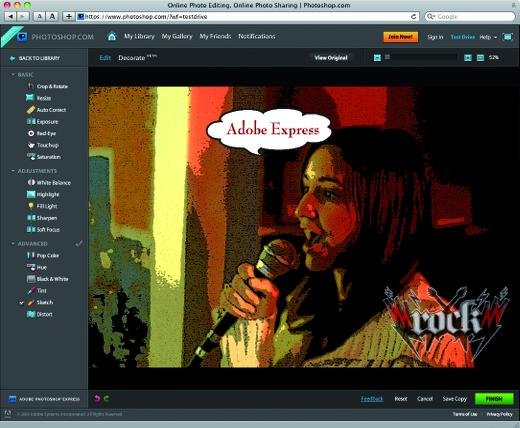Image resolution: width=520 pixels, height=428 pixels.
Task: Click the browser add bookmark plus button
Action: (69, 16)
